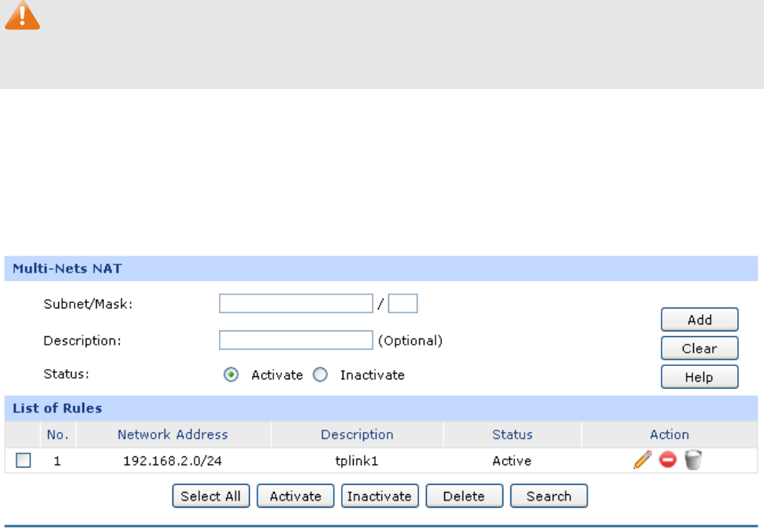Screen dimensions: 764x532
Task: Focus the Subnet address input field
Action: coord(296,304)
